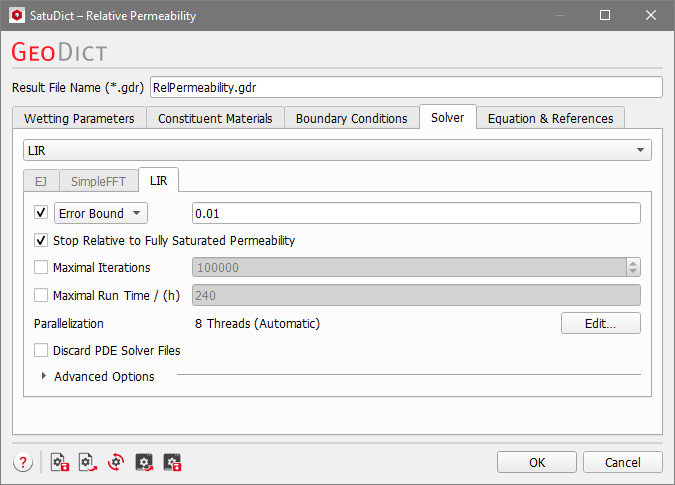This screenshot has height=485, width=675.
Task: Load dark settings panel icon with red arrow
Action: tap(144, 463)
